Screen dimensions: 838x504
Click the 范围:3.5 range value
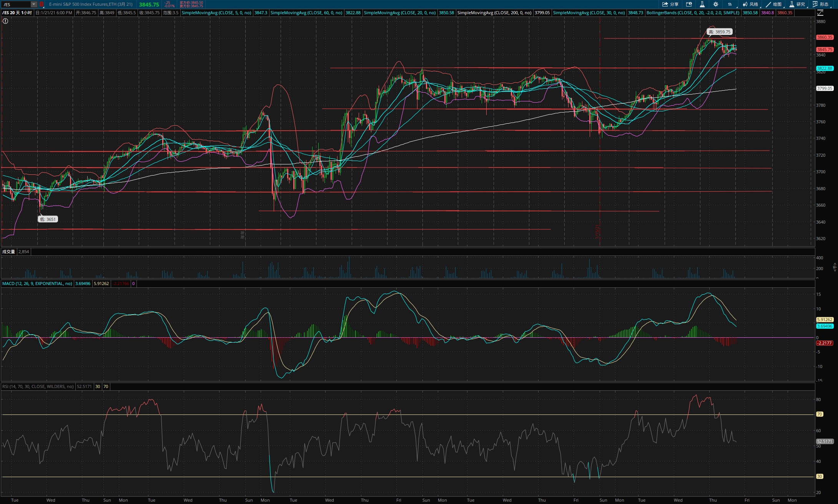point(171,13)
